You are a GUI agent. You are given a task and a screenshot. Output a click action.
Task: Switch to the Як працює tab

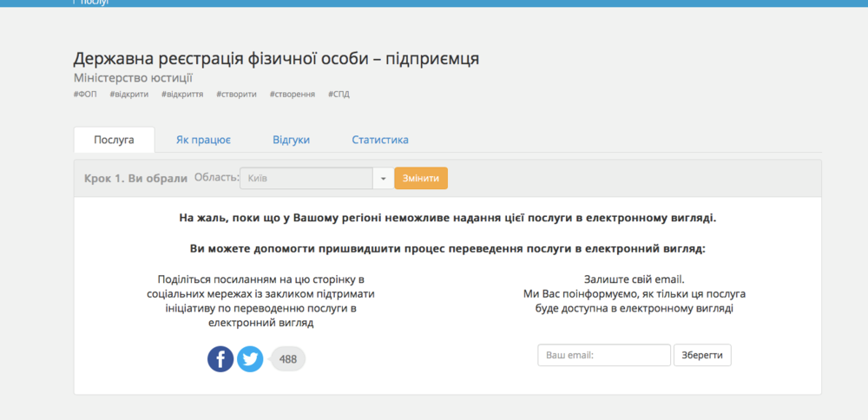click(203, 140)
